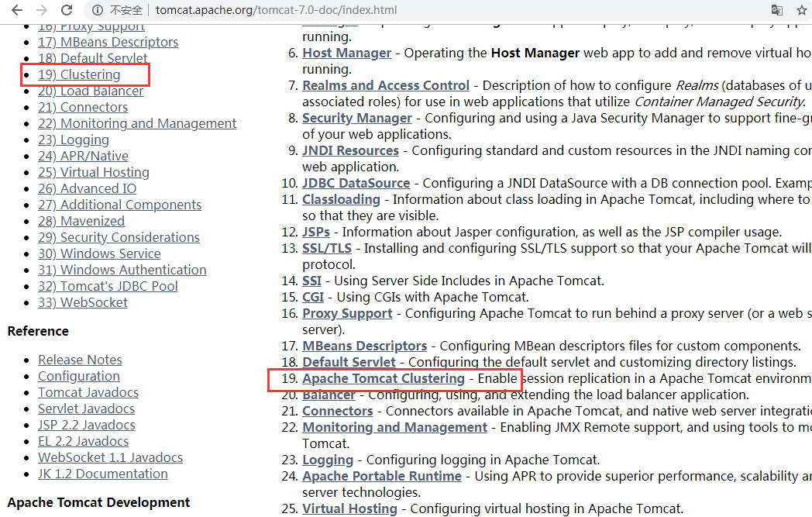812x517 pixels.
Task: Open the Default Servlet link in main list
Action: tap(349, 362)
